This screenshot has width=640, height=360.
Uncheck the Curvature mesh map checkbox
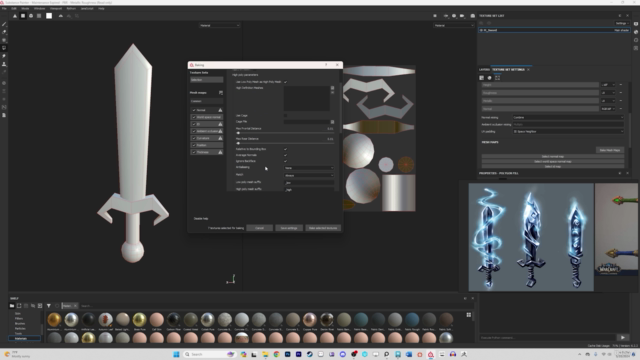[x=194, y=138]
